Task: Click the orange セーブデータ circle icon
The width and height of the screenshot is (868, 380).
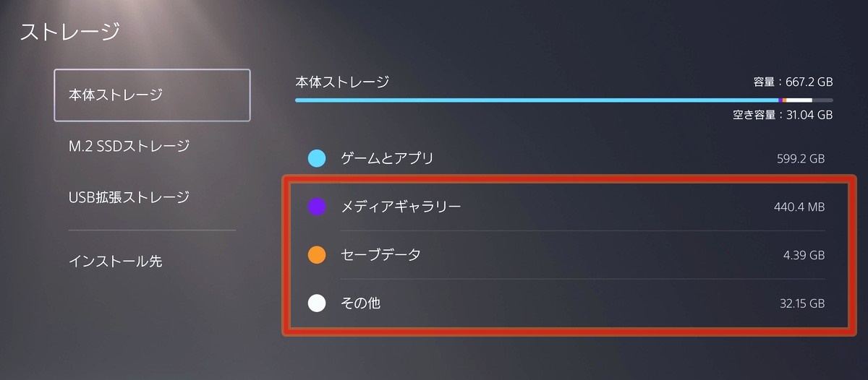Action: pos(317,255)
